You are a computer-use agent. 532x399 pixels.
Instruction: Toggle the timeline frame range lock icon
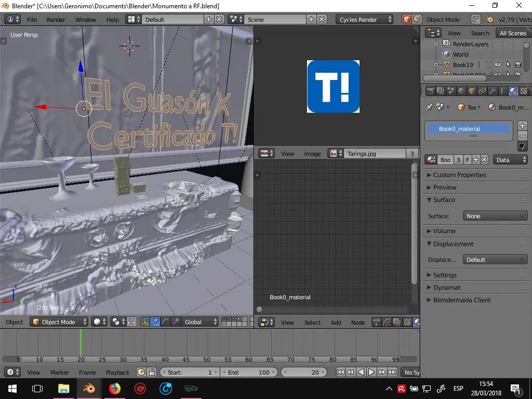[152, 372]
